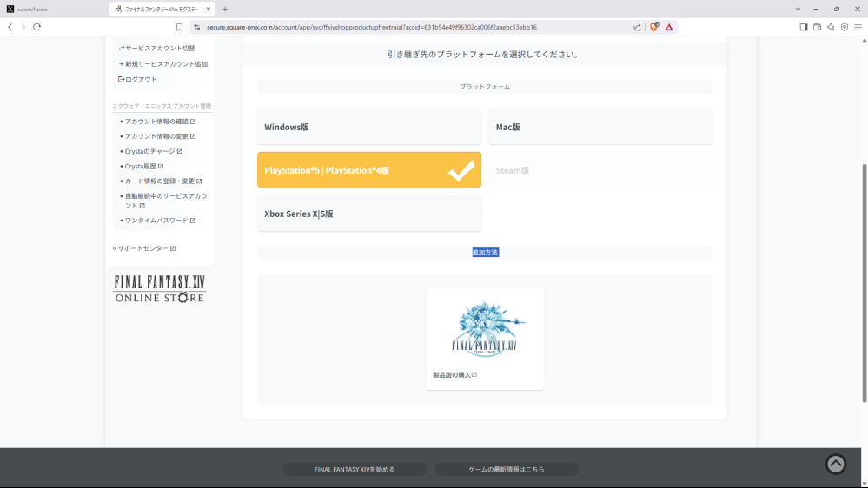The height and width of the screenshot is (488, 868).
Task: Click the FINAL FANTASY XIV 製品版 thumbnail
Action: tap(485, 329)
